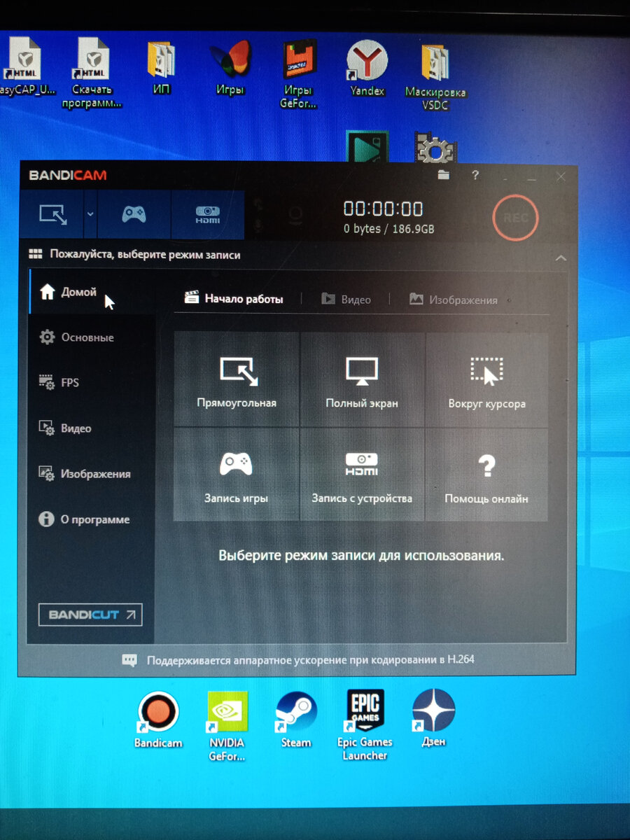Open the Дзен desktop shortcut

tap(433, 720)
